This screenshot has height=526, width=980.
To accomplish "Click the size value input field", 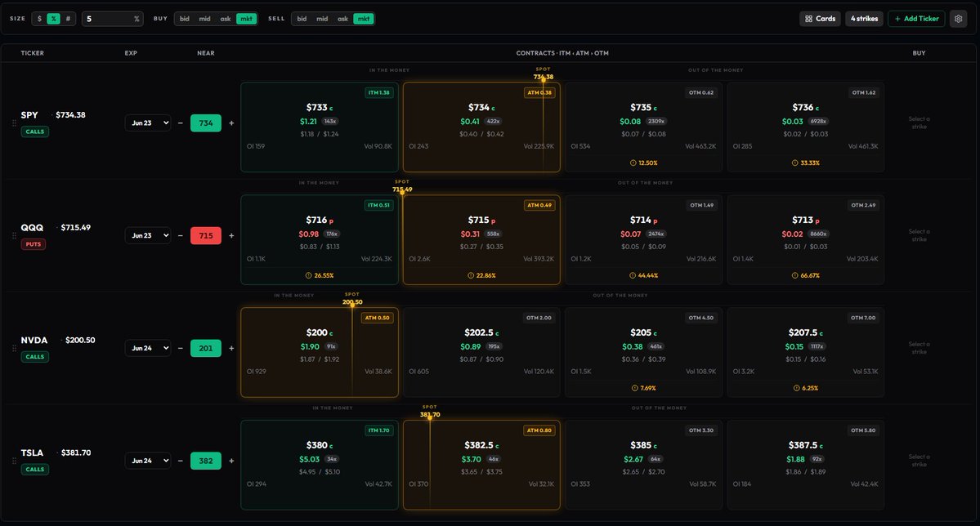I will pos(112,19).
